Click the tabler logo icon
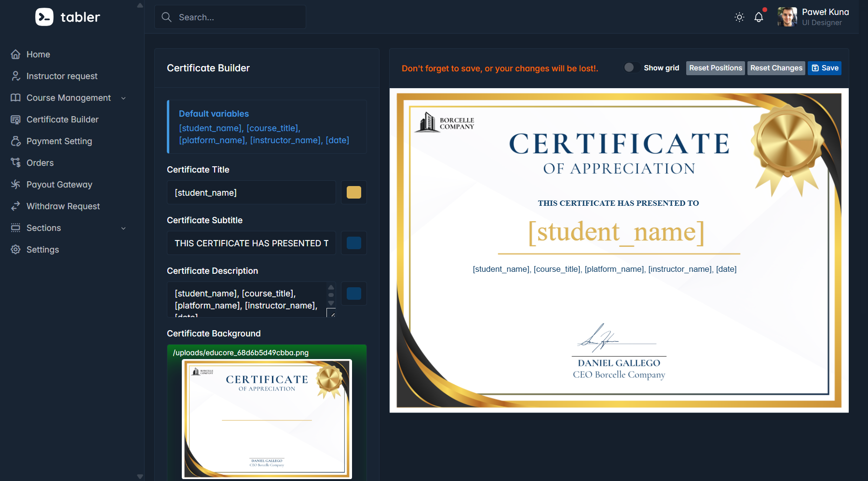868x481 pixels. point(44,17)
